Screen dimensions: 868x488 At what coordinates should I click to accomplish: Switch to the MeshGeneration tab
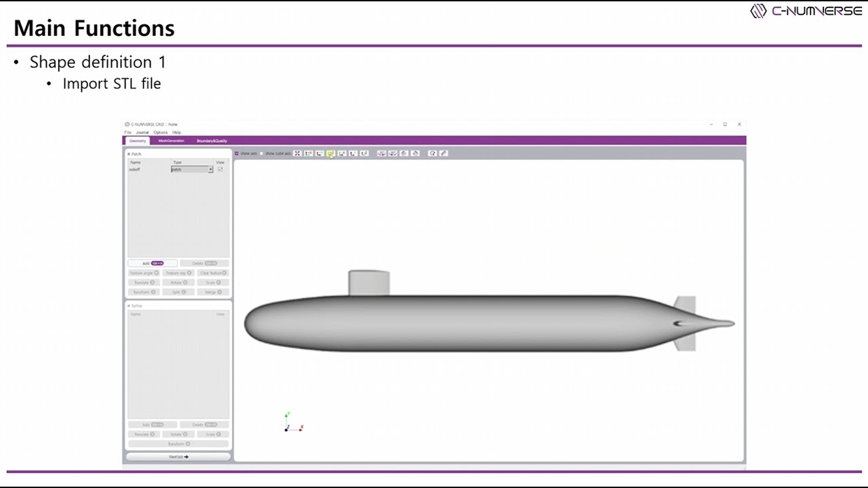click(x=171, y=141)
